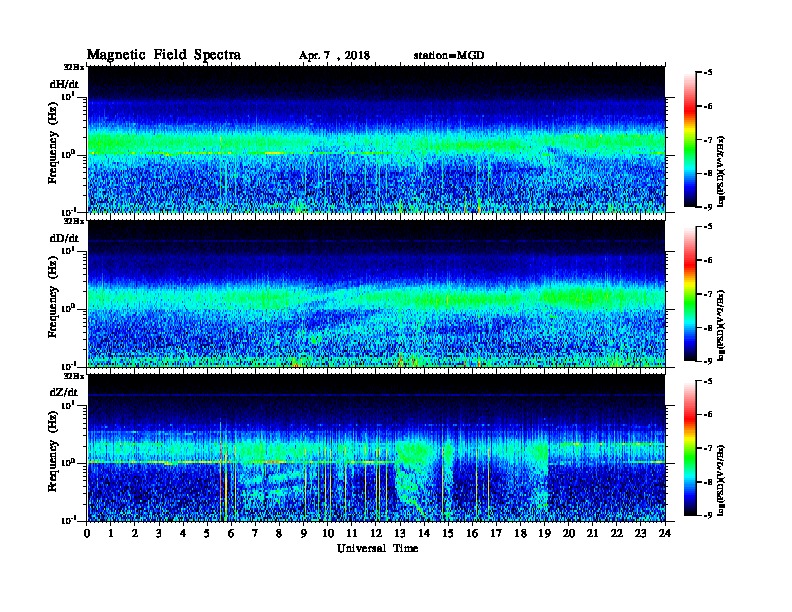Image resolution: width=792 pixels, height=612 pixels.
Task: Click "Frequency (Hz)" axis label of dZ/dt panel
Action: coord(53,451)
